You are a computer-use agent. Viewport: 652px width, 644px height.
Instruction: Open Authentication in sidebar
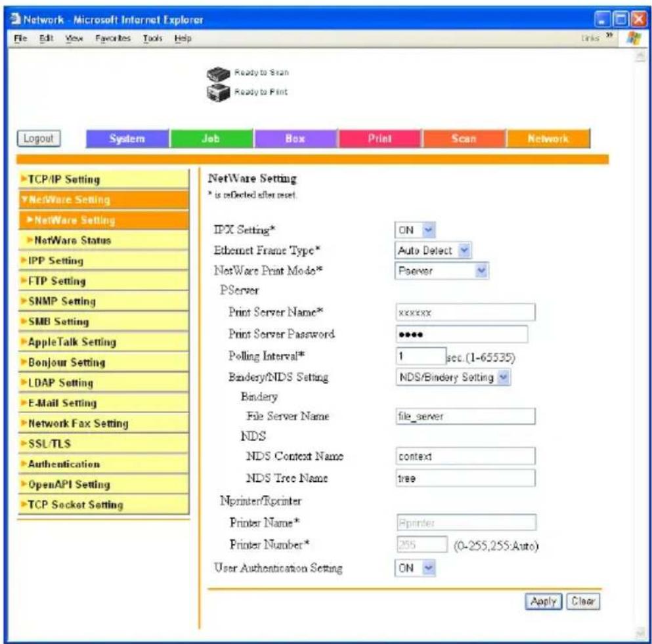coord(104,464)
